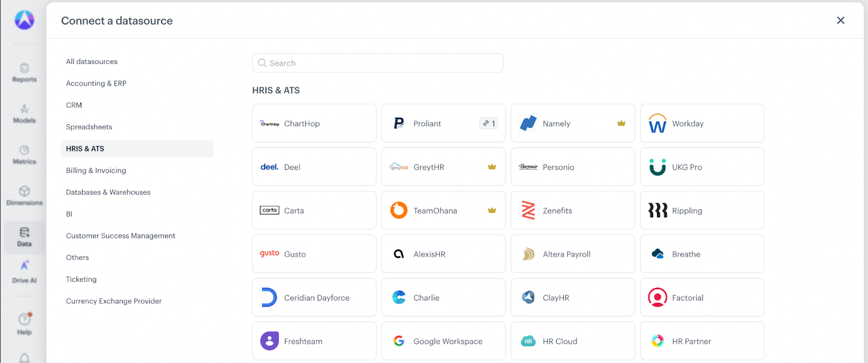Open Dimensions in the left sidebar
The height and width of the screenshot is (363, 868).
pyautogui.click(x=24, y=196)
